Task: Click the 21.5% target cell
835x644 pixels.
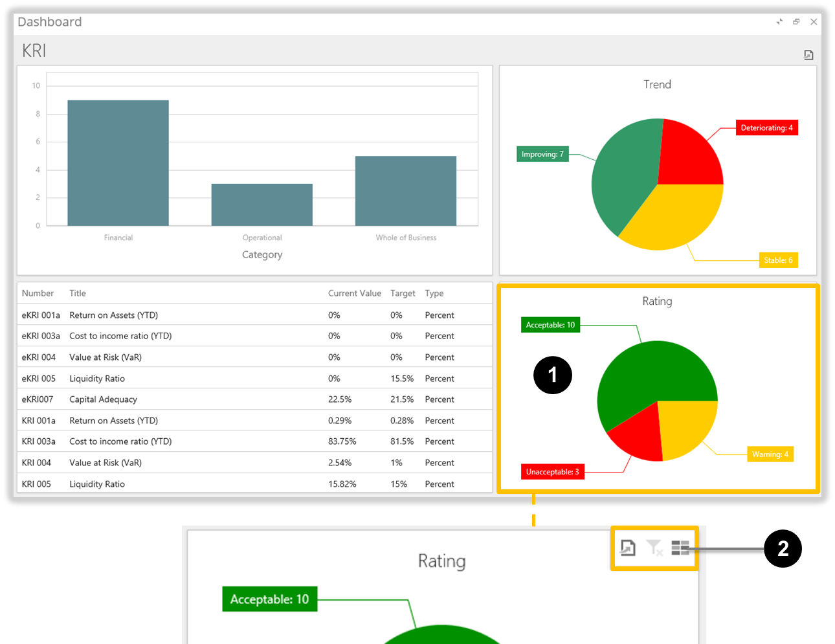Action: coord(402,399)
